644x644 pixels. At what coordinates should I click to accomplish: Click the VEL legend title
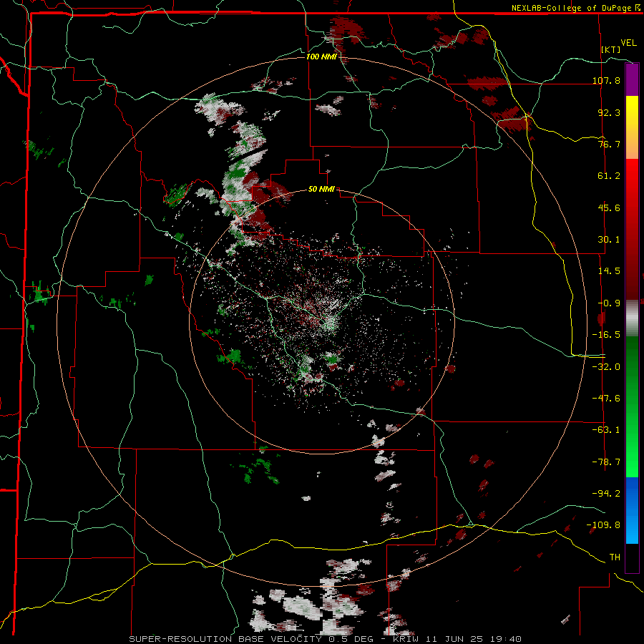click(x=628, y=43)
